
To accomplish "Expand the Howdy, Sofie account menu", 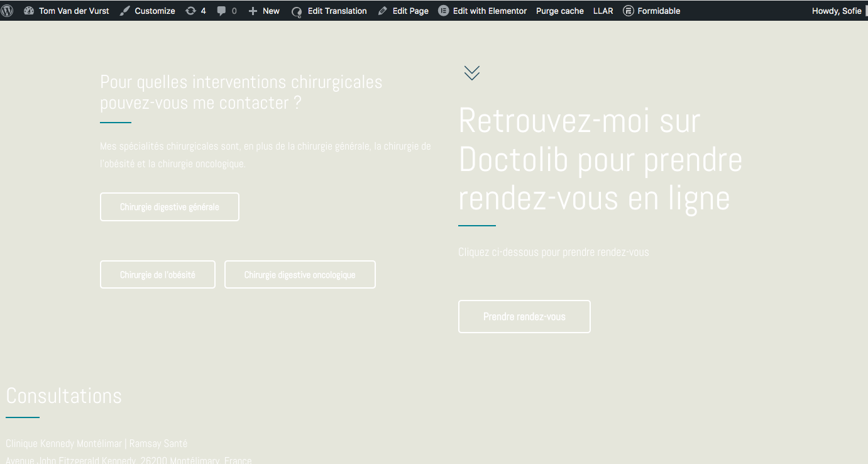I will tap(836, 11).
